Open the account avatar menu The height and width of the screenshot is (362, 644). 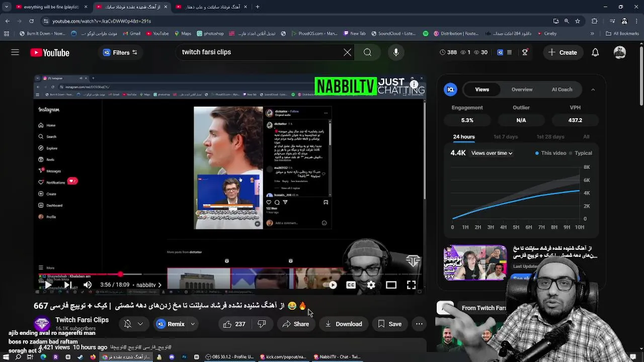pyautogui.click(x=620, y=52)
